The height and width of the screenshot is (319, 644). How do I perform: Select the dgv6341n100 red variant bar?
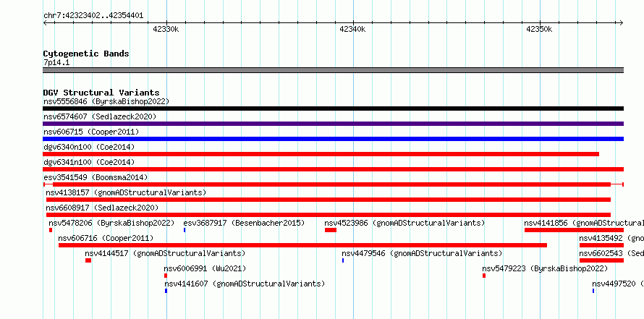coord(333,169)
